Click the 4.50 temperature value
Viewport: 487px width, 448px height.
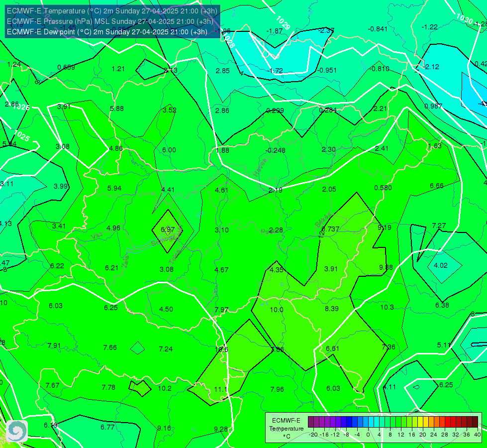(166, 309)
